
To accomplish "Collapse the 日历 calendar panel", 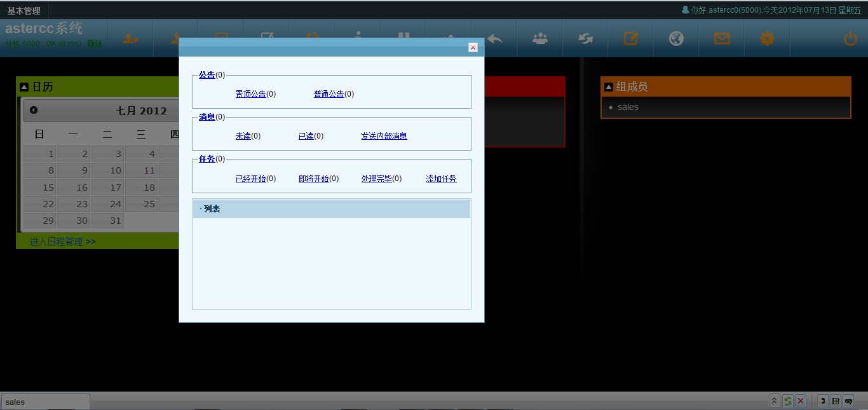I will (x=24, y=87).
